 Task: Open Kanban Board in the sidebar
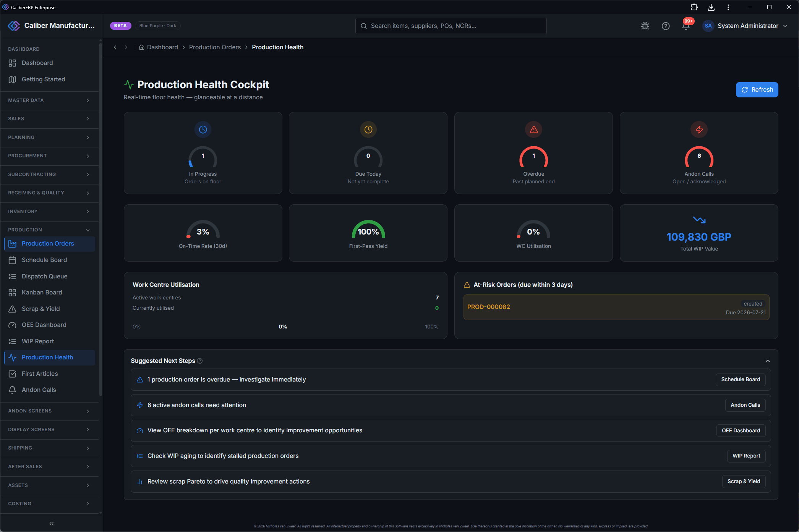(x=49, y=293)
